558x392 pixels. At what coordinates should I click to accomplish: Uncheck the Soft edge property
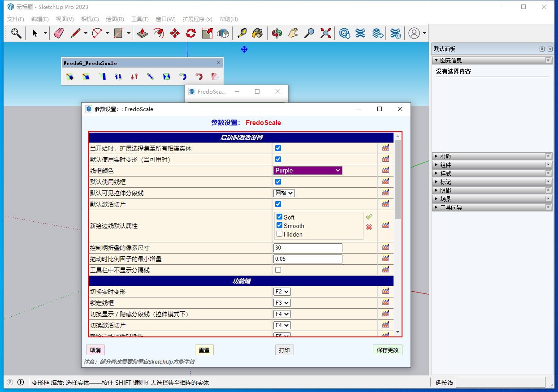279,217
